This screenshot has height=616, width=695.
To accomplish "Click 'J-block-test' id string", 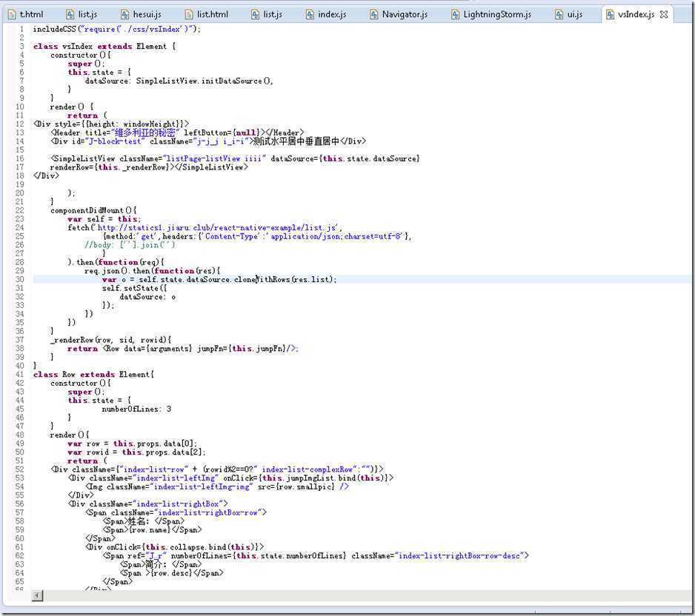I will coord(115,141).
